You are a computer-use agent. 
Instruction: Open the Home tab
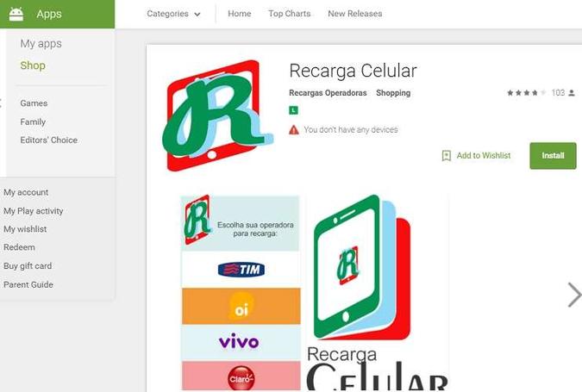tap(240, 14)
